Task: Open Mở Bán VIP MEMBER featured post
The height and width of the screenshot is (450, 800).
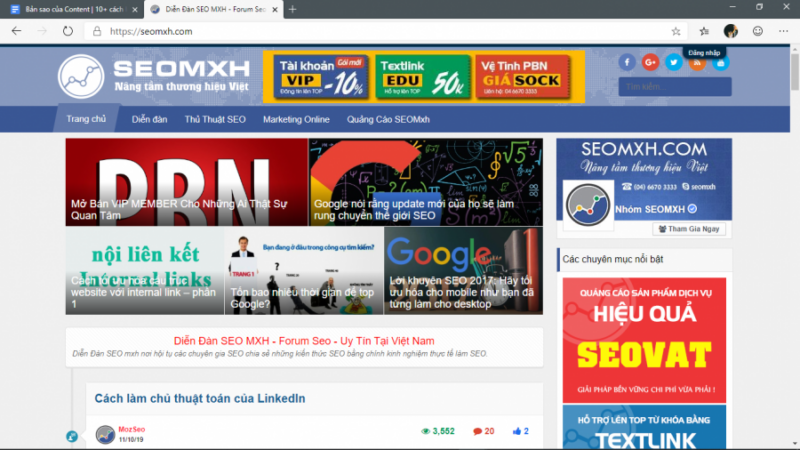Action: pyautogui.click(x=187, y=182)
